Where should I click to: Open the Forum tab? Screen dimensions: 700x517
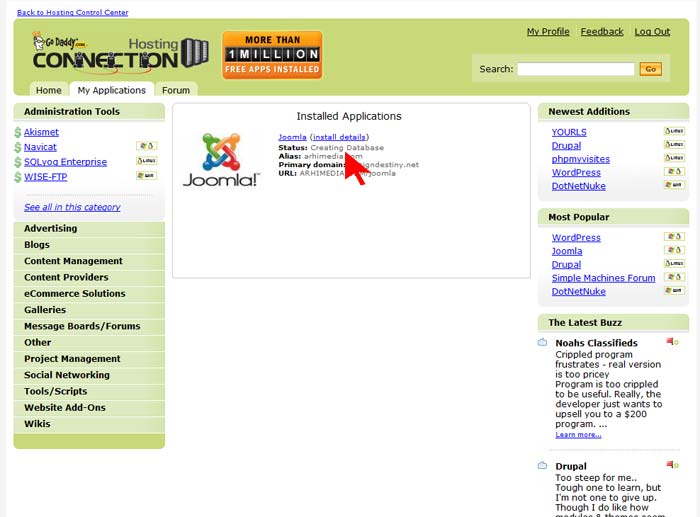click(x=176, y=90)
